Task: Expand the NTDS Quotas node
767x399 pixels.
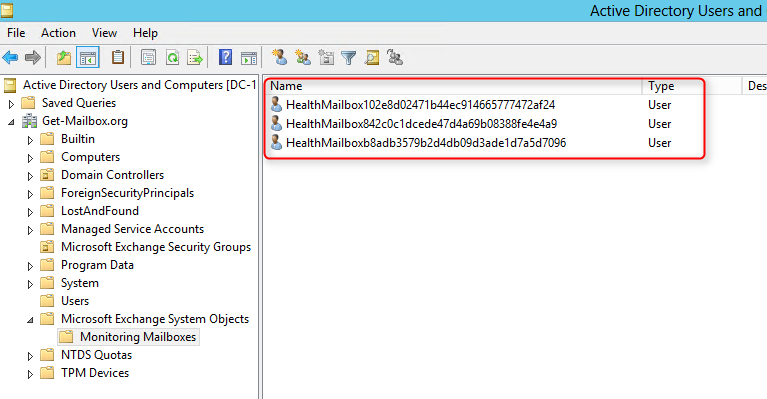Action: click(x=30, y=356)
